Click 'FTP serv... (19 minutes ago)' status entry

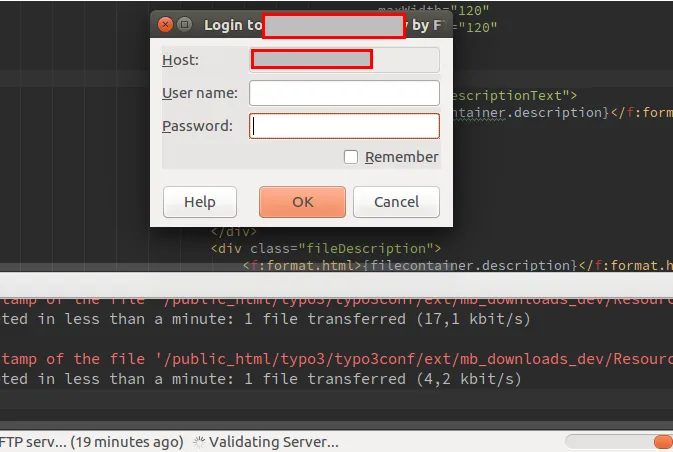coord(92,442)
